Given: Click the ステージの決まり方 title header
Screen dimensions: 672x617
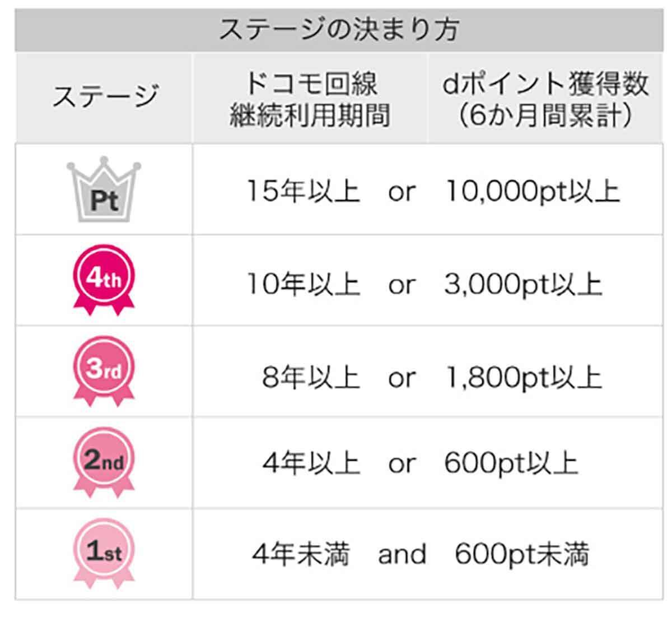Looking at the screenshot, I should click(x=338, y=29).
